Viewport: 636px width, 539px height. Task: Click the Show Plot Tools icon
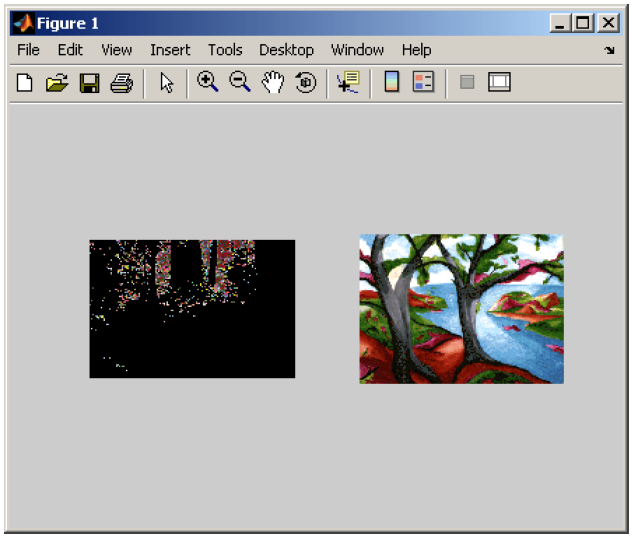point(499,82)
